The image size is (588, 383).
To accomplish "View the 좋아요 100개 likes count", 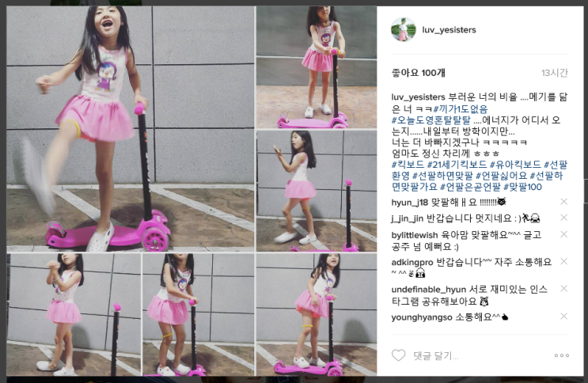I will tap(418, 73).
